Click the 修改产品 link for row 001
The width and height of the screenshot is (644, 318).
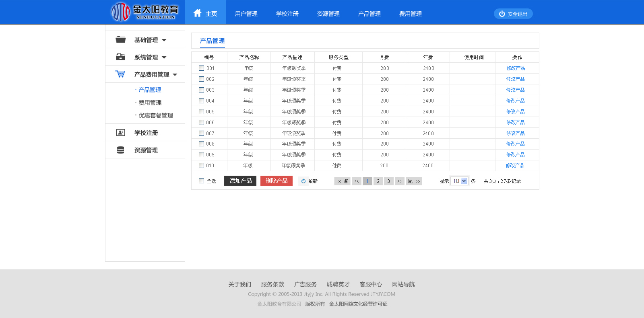click(516, 68)
